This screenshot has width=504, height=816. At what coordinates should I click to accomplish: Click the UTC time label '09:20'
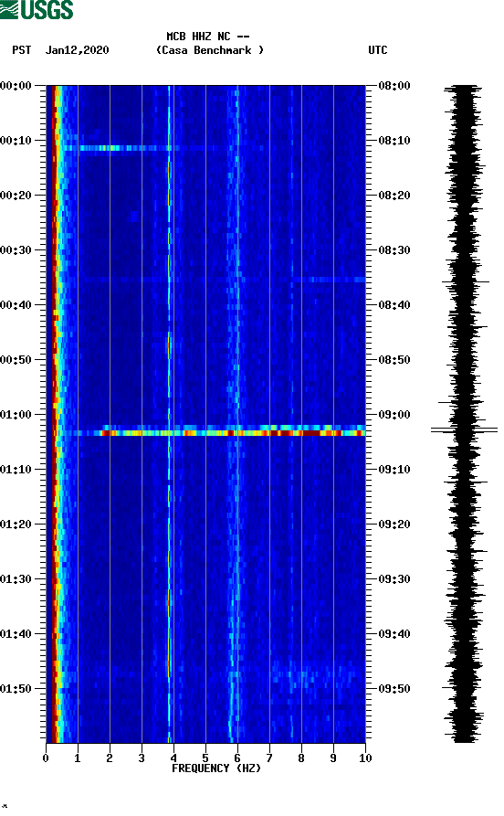394,525
